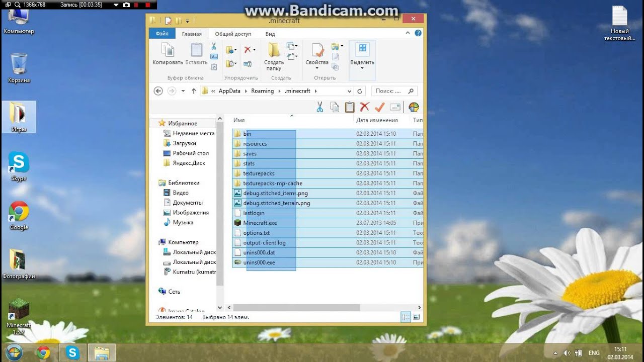The height and width of the screenshot is (362, 644).
Task: Click the scissors Cut icon in ribbon clipboard group
Action: (x=214, y=46)
